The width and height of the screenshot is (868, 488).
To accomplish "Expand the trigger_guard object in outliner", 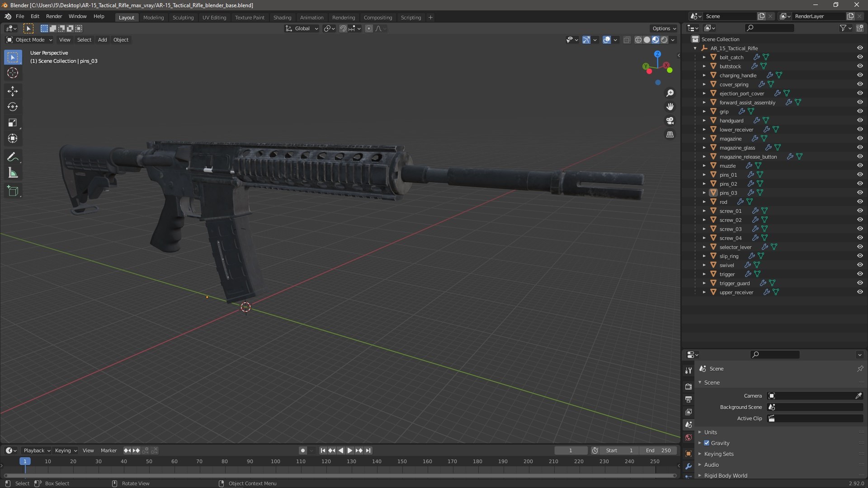I will point(704,283).
